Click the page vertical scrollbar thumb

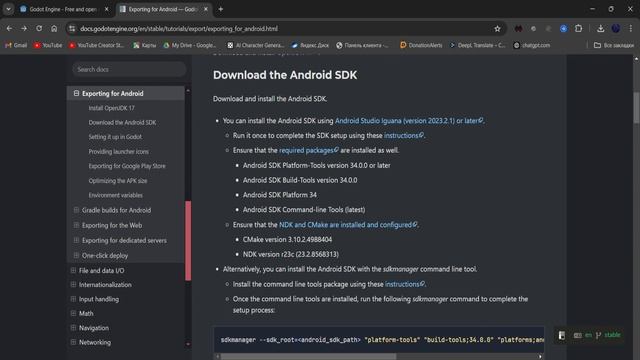(636, 107)
